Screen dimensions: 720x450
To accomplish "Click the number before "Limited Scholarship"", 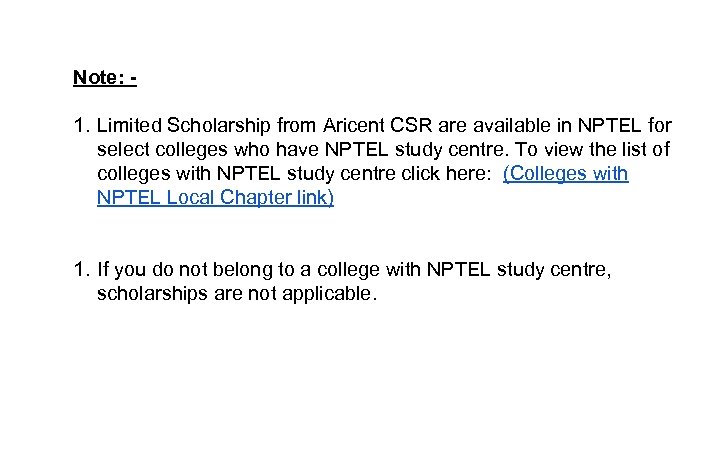I will click(x=80, y=126).
